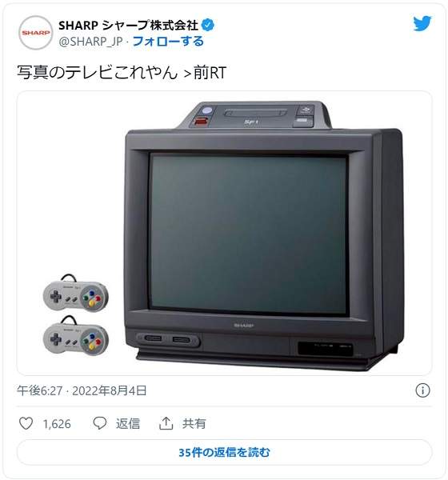Open the tweet info circle icon
This screenshot has height=480, width=448.
click(422, 390)
